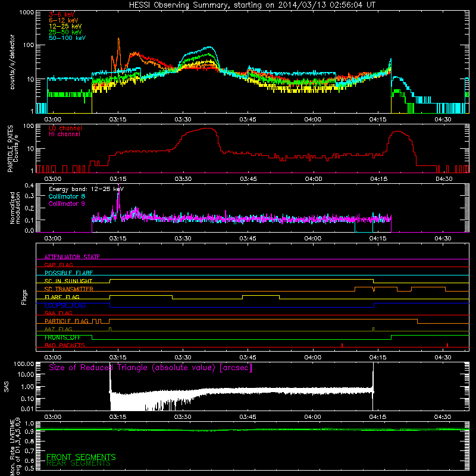Screen dimensions: 476x476
Task: Click 03:00 tick label under SAS plot
Action: click(x=53, y=417)
